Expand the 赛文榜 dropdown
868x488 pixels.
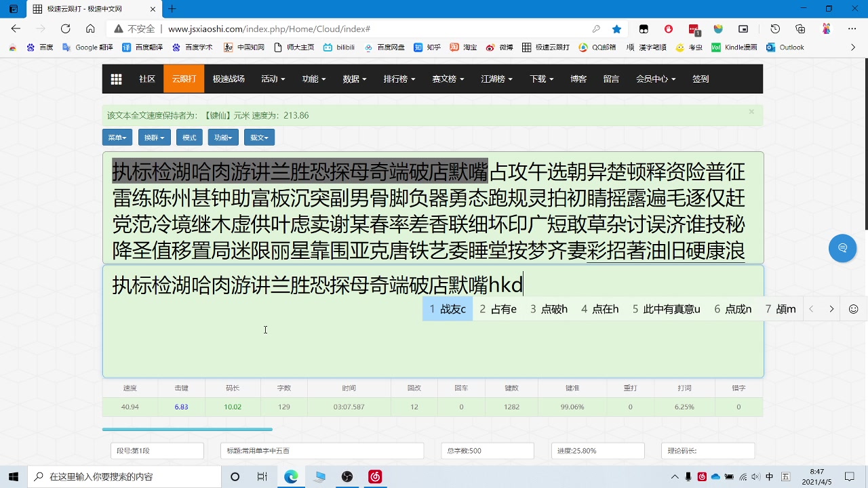(448, 79)
